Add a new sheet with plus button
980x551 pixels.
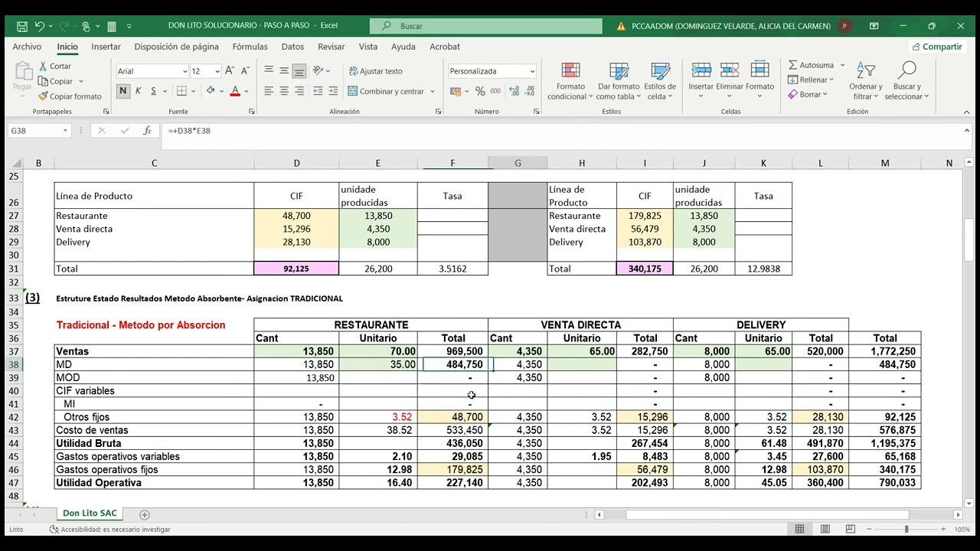[145, 515]
